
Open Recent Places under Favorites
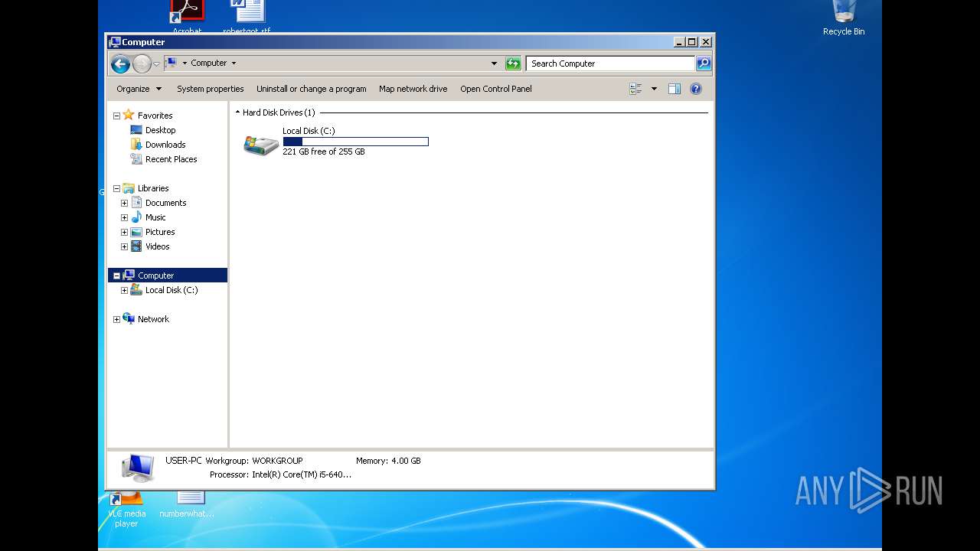coord(171,159)
